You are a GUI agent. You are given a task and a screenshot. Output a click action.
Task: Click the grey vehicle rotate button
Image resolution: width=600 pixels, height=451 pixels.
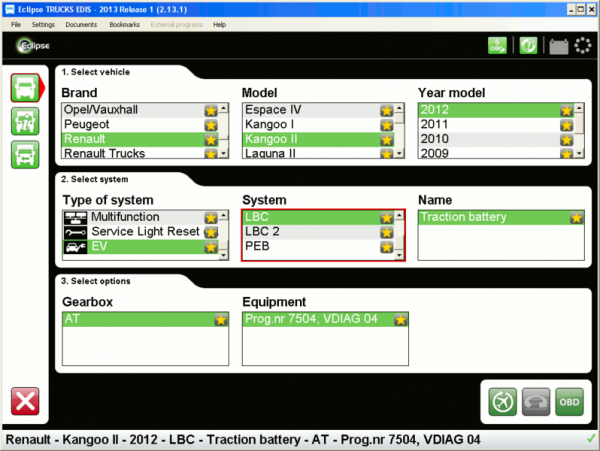coord(536,402)
